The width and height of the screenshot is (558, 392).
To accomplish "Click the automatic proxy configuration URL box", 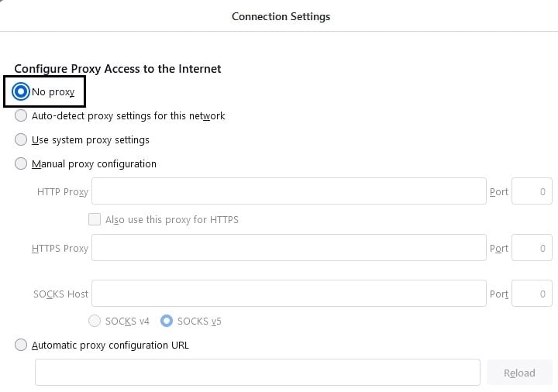I will coord(257,373).
